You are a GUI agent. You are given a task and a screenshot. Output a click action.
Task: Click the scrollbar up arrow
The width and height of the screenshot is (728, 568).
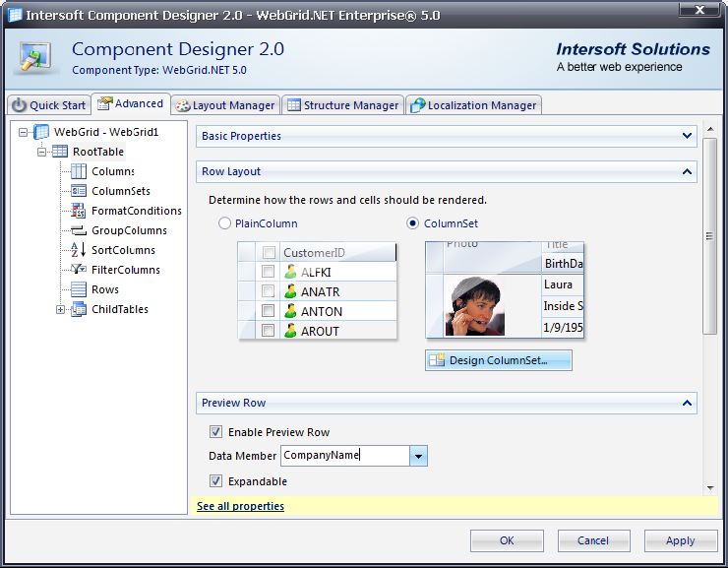(710, 129)
